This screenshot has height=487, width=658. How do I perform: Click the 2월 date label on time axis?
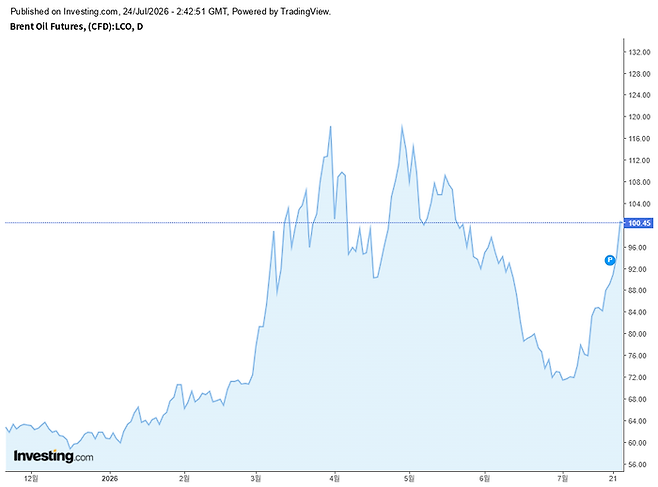coord(184,478)
